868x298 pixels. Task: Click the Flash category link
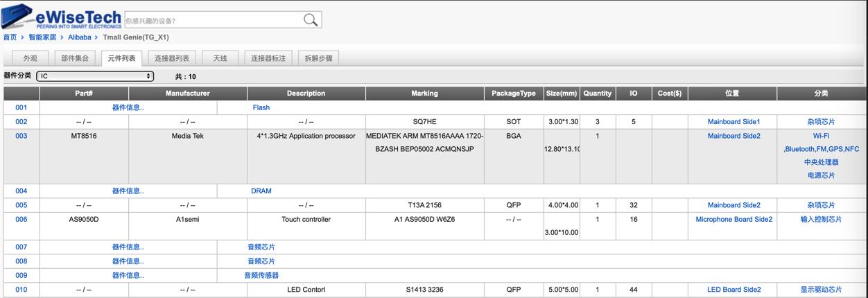pos(261,108)
